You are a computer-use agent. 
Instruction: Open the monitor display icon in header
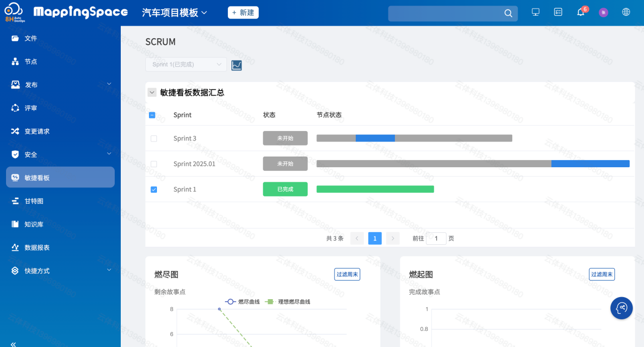[536, 12]
